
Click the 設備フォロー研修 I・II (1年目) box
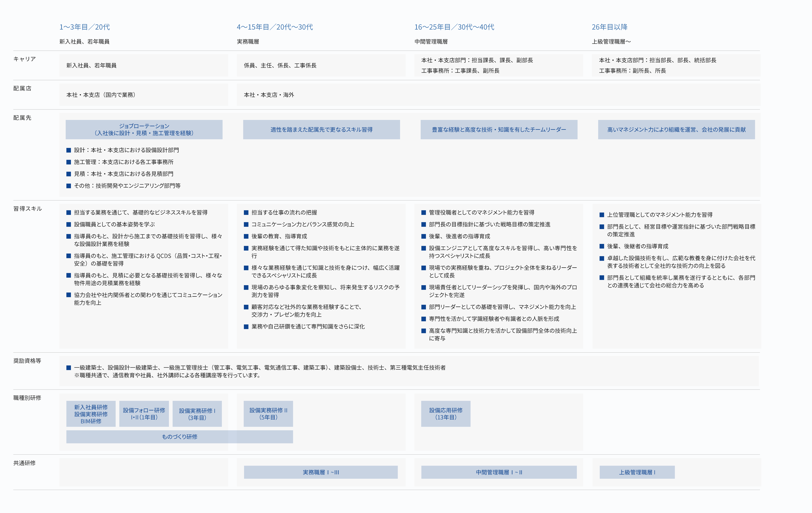pos(144,414)
